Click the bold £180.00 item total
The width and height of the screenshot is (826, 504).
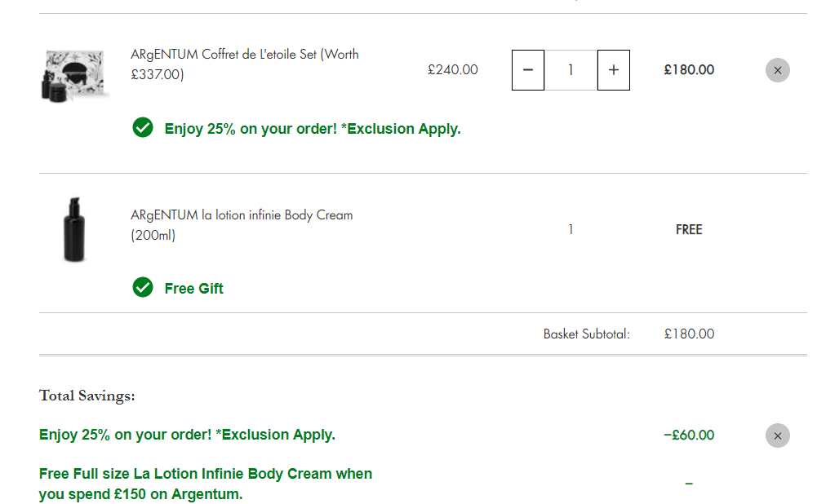click(x=689, y=70)
